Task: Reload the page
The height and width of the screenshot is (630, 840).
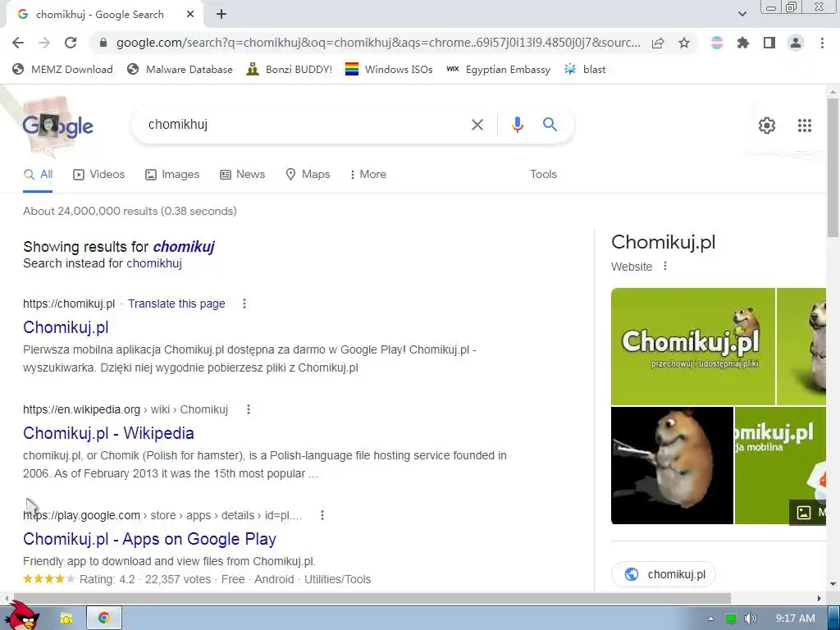Action: 71,43
